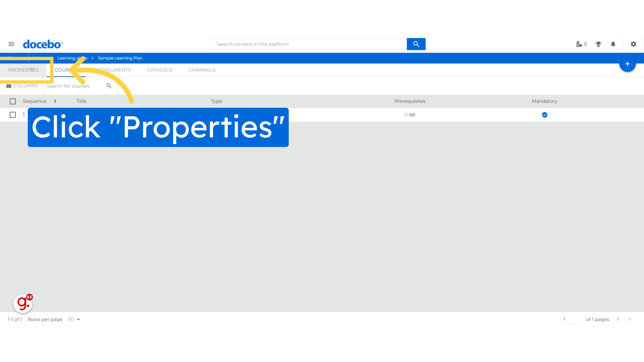The height and width of the screenshot is (362, 644).
Task: Open the ENROLLMENTS section
Action: click(113, 70)
